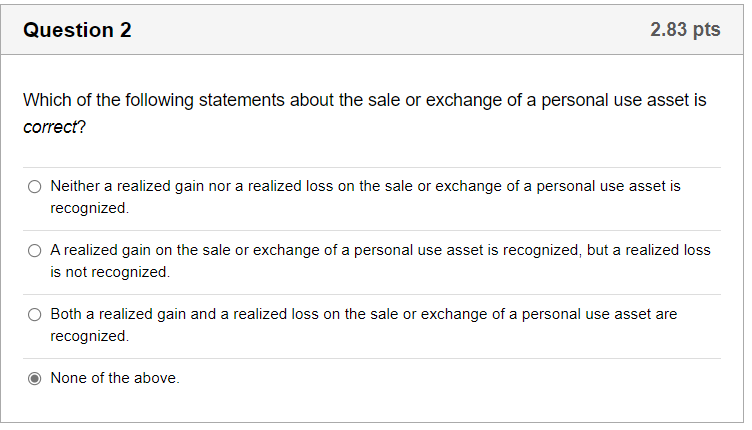Click the "Question 2" heading

[77, 30]
